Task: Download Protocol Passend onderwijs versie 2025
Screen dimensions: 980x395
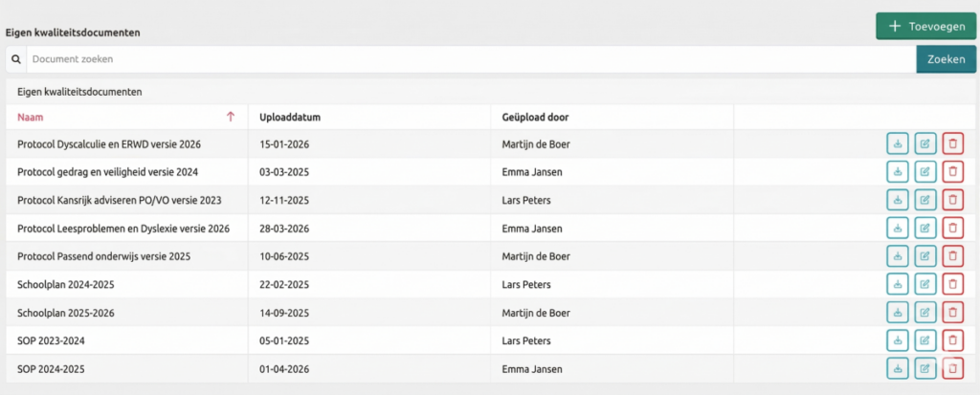Action: [x=898, y=256]
